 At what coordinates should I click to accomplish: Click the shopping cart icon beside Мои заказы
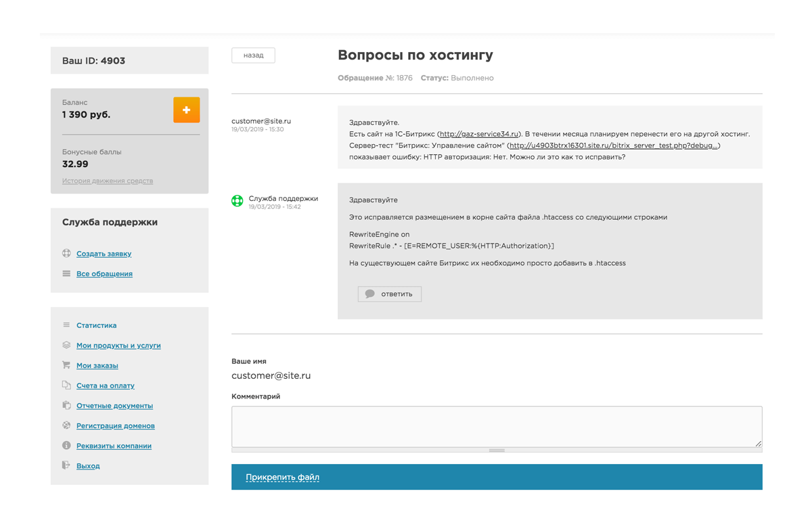pos(66,365)
